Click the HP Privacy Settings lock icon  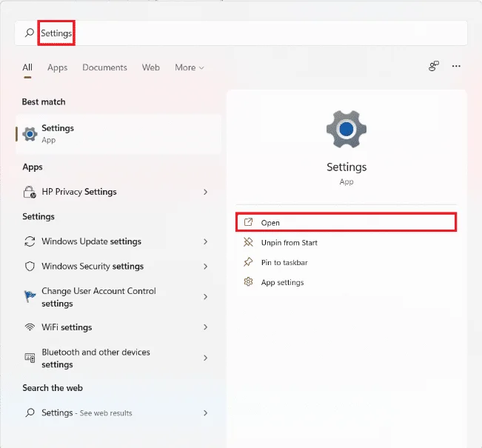click(30, 193)
